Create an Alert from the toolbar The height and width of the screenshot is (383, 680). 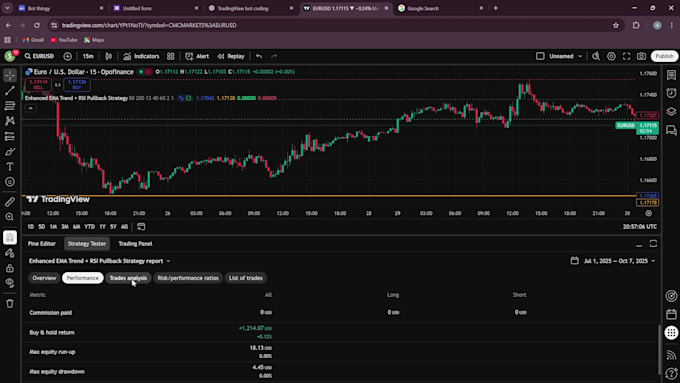tap(197, 56)
